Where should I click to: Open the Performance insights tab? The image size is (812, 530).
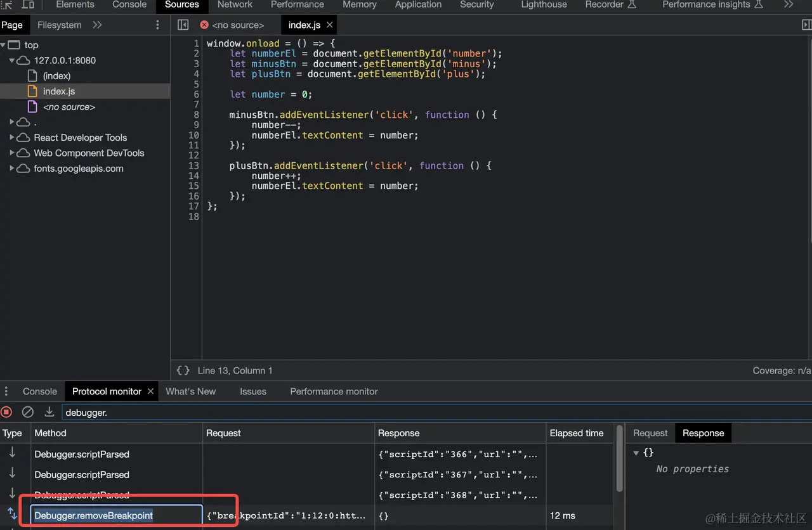coord(712,4)
